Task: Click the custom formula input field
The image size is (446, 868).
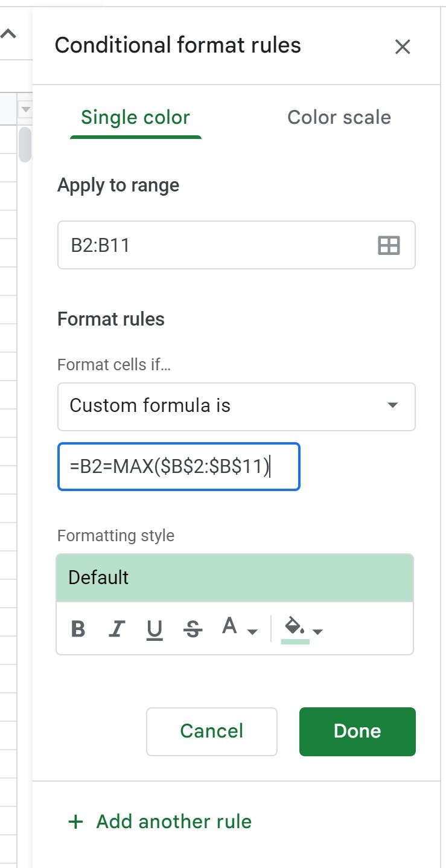Action: click(x=179, y=467)
